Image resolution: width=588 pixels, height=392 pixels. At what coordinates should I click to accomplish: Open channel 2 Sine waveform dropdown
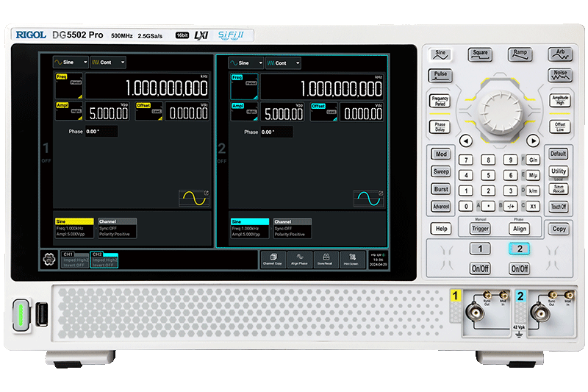(x=246, y=63)
